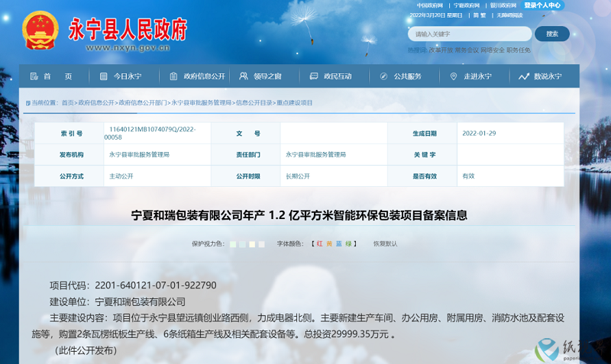Click the national emblem logo
The height and width of the screenshot is (364, 611).
coord(40,31)
